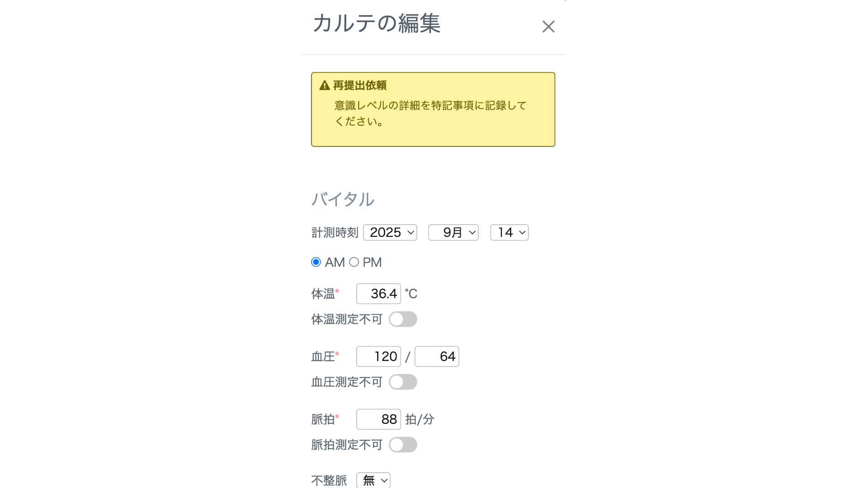Toggle the 血圧測定不可 switch
The image size is (868, 488).
(x=403, y=382)
